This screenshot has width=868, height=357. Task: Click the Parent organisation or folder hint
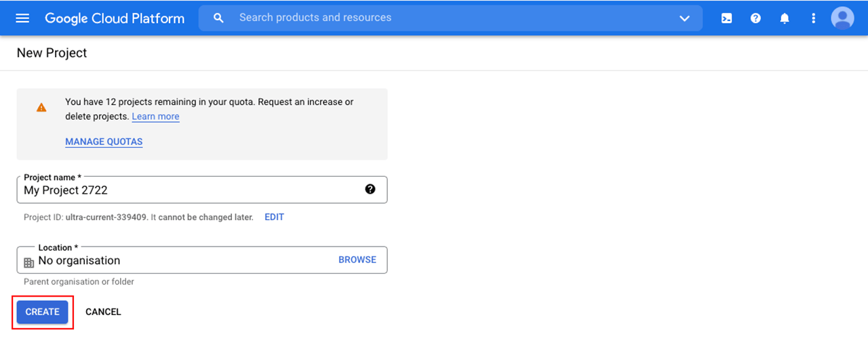click(79, 282)
